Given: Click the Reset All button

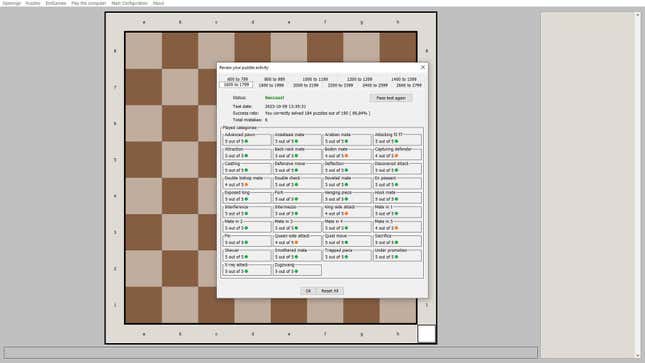Looking at the screenshot, I should point(329,291).
